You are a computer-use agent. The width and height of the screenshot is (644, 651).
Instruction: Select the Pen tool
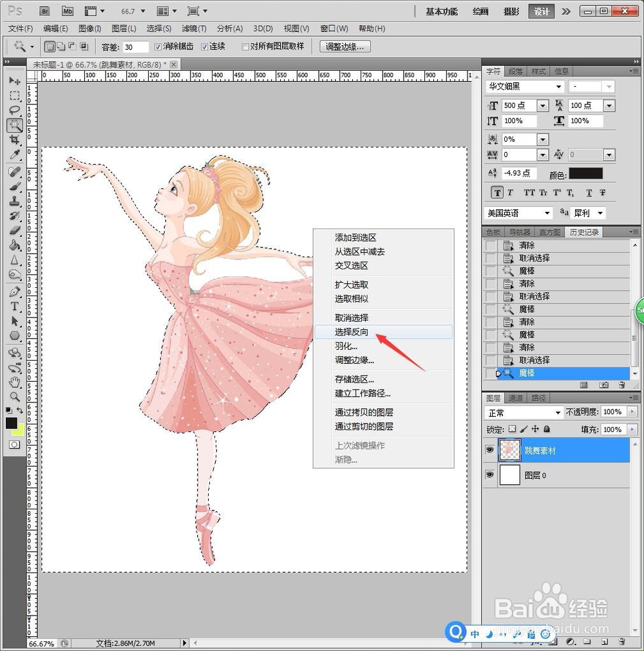[15, 292]
